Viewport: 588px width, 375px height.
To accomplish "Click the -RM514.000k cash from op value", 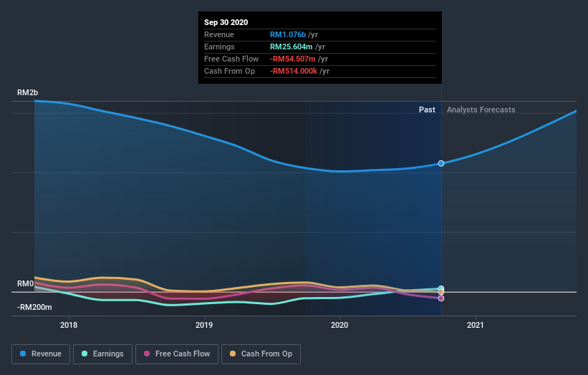I will (x=294, y=71).
